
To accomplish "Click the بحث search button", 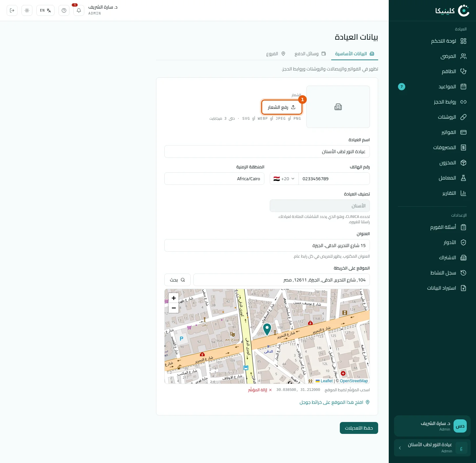I will pos(178,280).
